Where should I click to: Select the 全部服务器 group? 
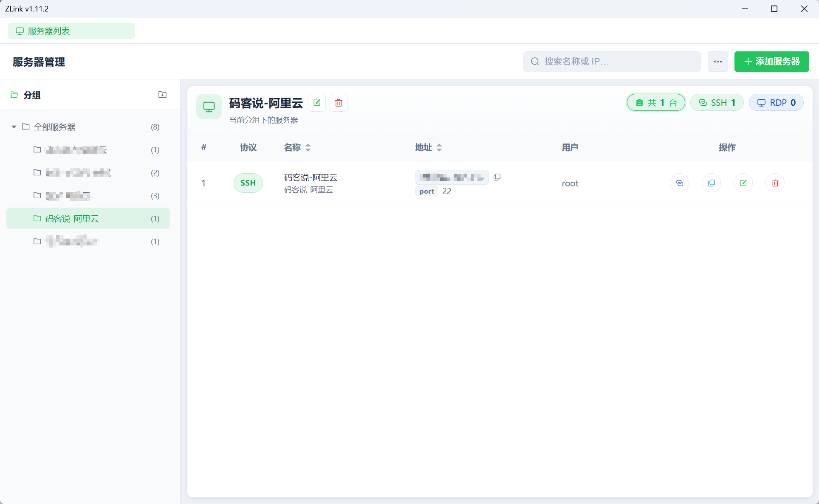pyautogui.click(x=88, y=127)
